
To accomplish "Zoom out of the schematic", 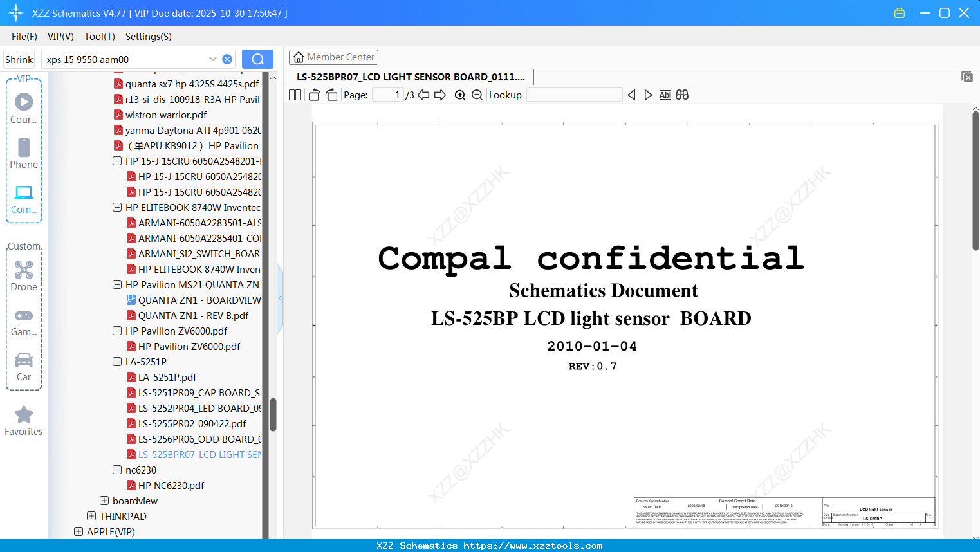I will [477, 95].
